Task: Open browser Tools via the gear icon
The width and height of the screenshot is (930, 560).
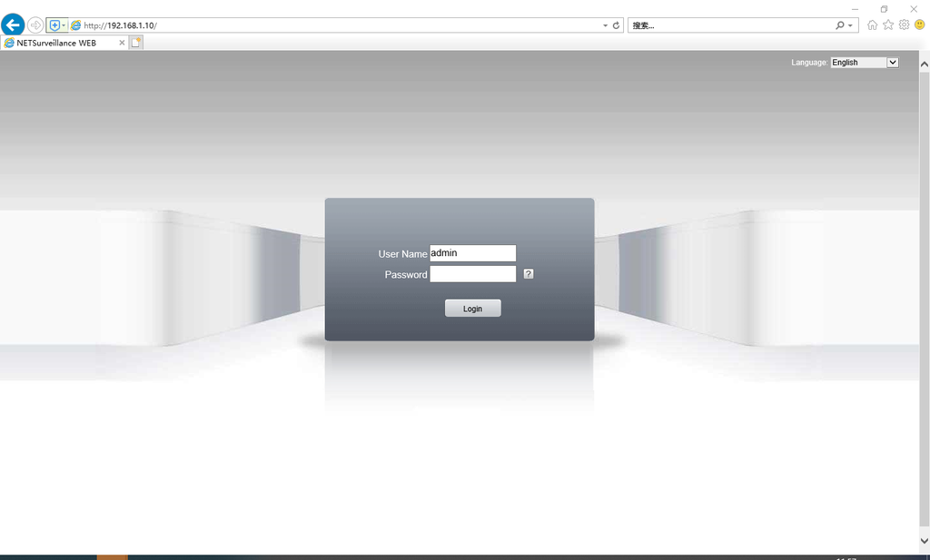Action: pyautogui.click(x=904, y=25)
